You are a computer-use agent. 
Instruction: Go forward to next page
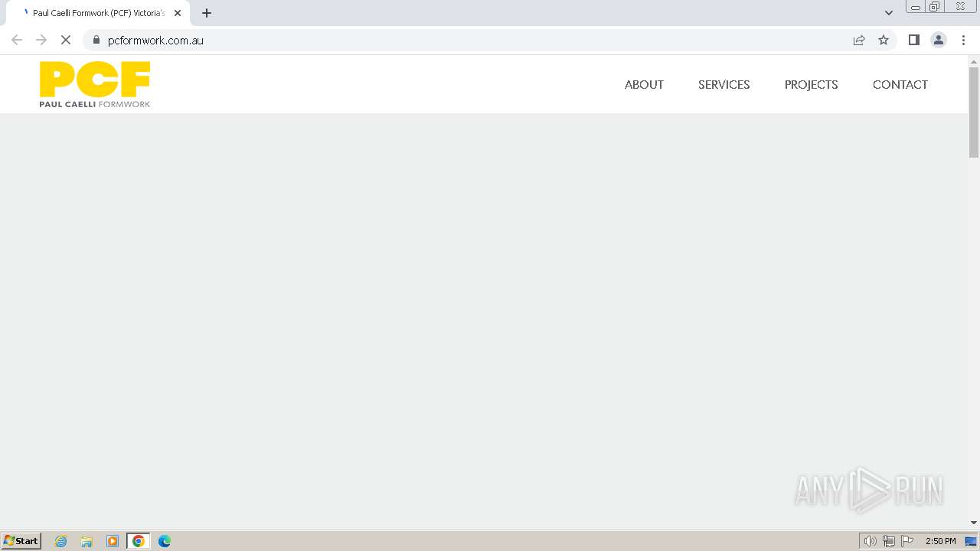pos(41,40)
